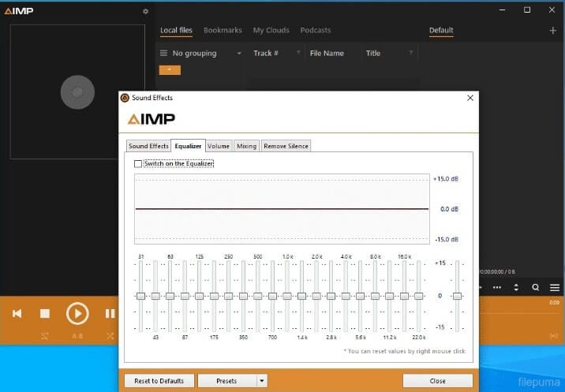Click Close button in Sound Effects dialog
The image size is (565, 392).
437,381
